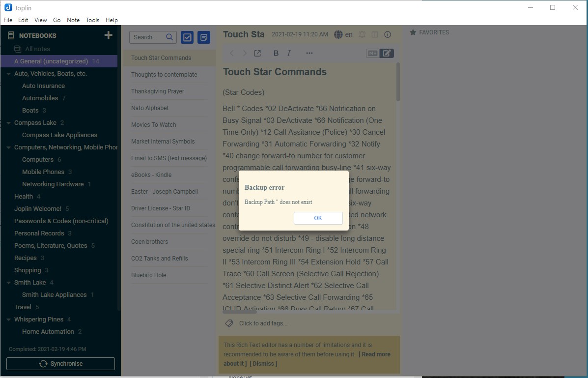
Task: Set an alarm with the bell icon
Action: pos(362,34)
